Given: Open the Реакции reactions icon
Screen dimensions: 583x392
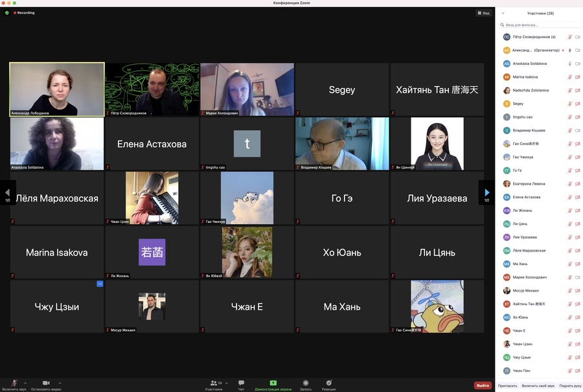Looking at the screenshot, I should tap(329, 383).
